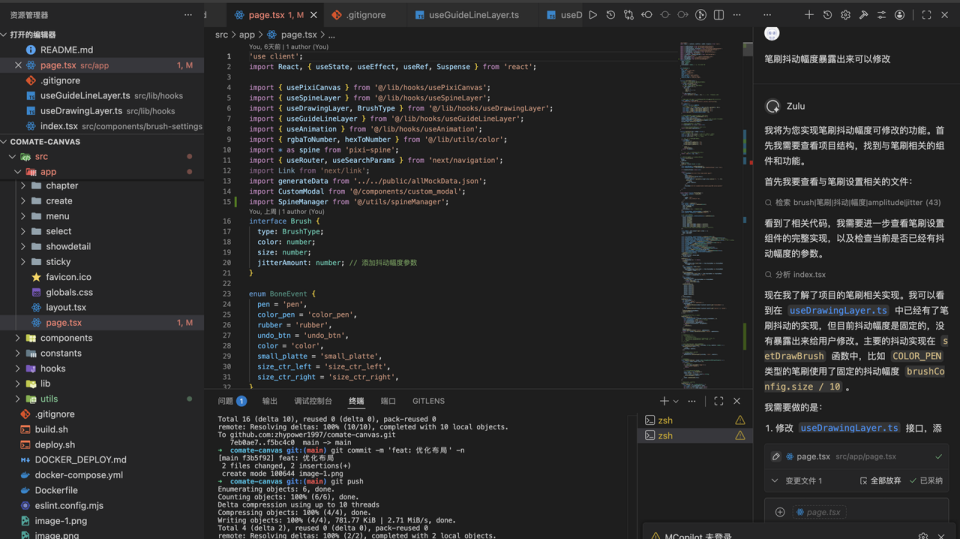Open the chat panel settings gear
This screenshot has width=960, height=539.
coord(845,15)
